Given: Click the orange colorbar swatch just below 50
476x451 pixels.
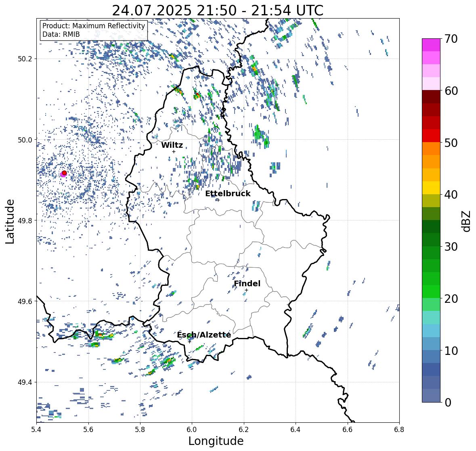Looking at the screenshot, I should 431,149.
